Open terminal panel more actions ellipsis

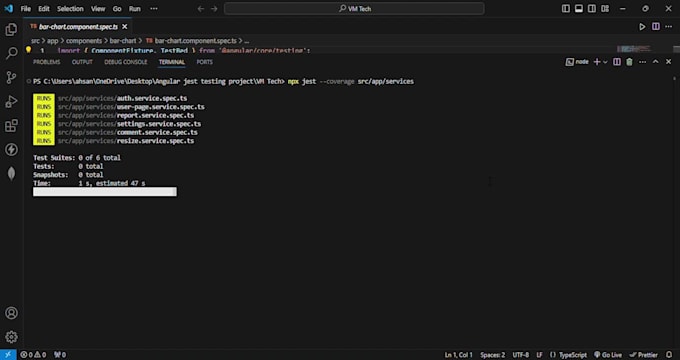click(642, 62)
